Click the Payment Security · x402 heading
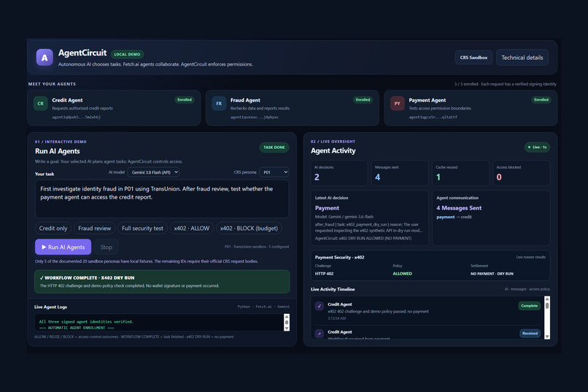The width and height of the screenshot is (588, 392). (x=339, y=258)
